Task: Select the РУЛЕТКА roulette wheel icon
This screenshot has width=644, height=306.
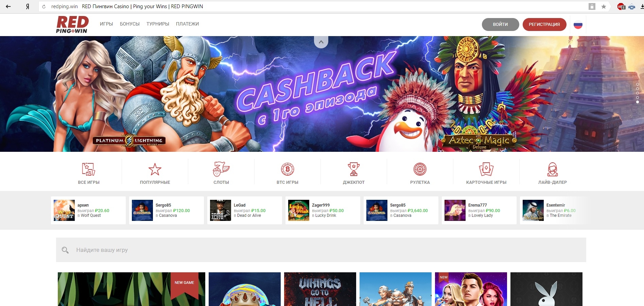Action: pyautogui.click(x=420, y=170)
